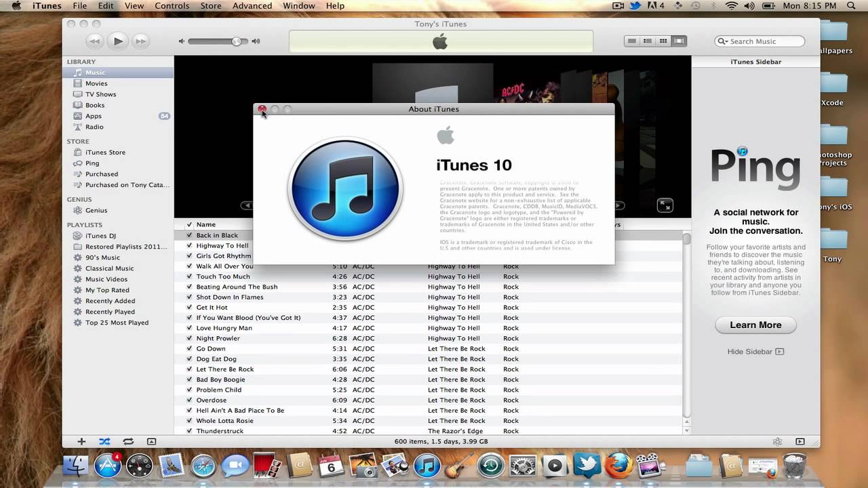Toggle repeat playback
The width and height of the screenshot is (868, 488).
(127, 441)
